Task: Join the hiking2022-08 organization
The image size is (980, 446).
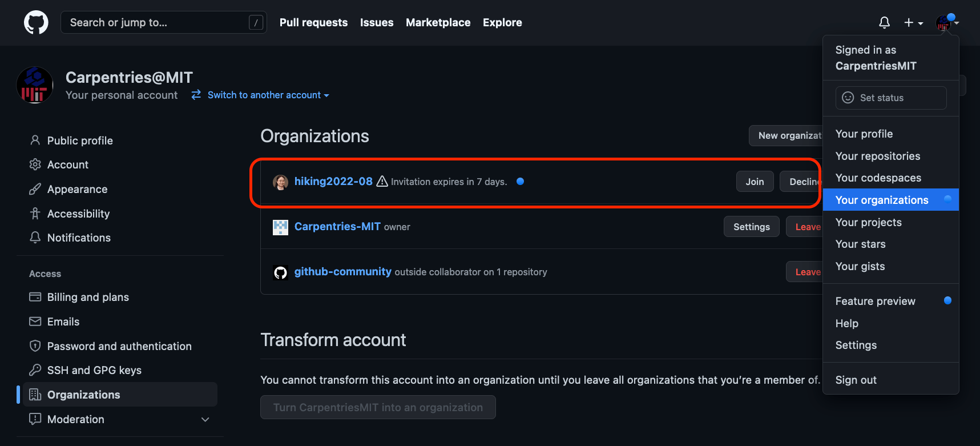Action: [x=755, y=182]
